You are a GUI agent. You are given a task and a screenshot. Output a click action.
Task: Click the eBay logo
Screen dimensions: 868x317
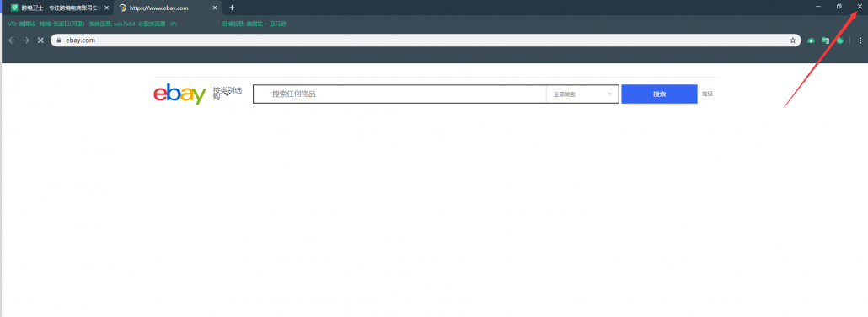coord(179,94)
